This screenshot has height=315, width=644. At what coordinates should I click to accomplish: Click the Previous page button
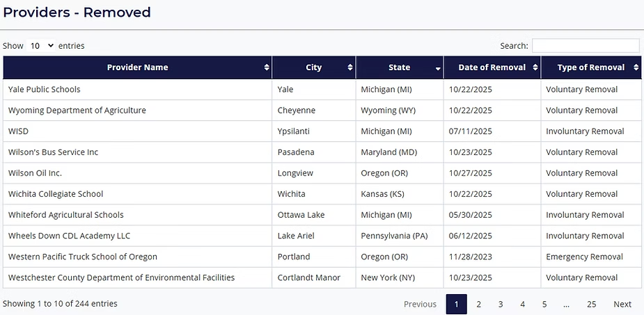click(420, 304)
